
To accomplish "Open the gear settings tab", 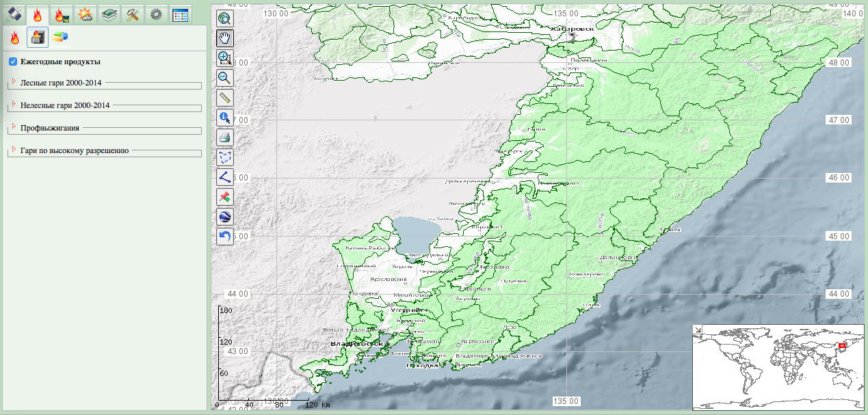I will click(157, 14).
